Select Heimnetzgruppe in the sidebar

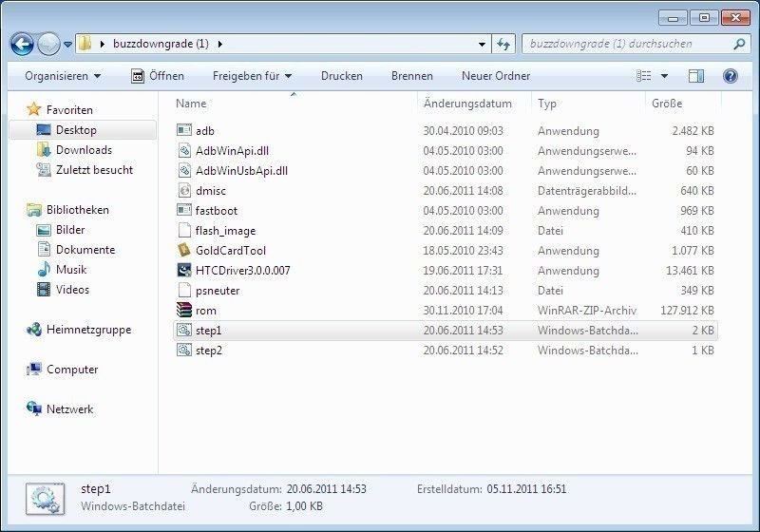(88, 330)
